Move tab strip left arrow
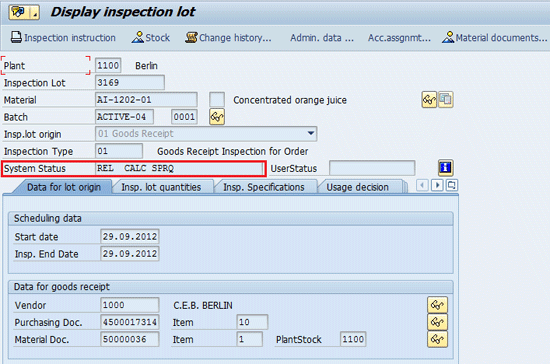This screenshot has height=364, width=550. pyautogui.click(x=422, y=185)
